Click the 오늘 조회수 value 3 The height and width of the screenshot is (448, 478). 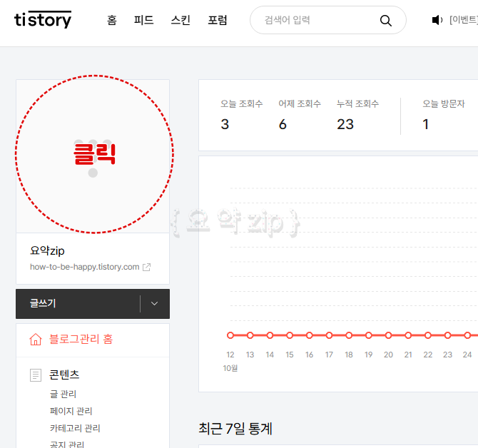pos(225,124)
